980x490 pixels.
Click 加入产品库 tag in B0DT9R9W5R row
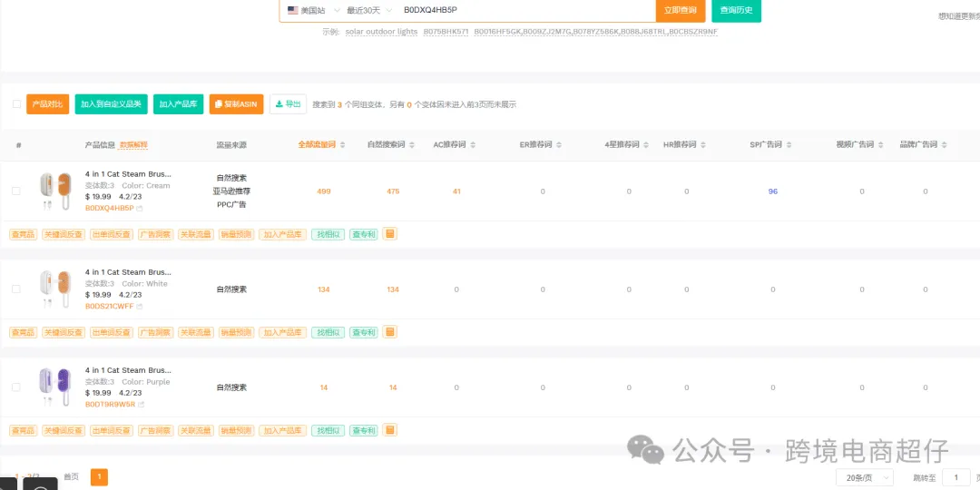click(x=282, y=431)
